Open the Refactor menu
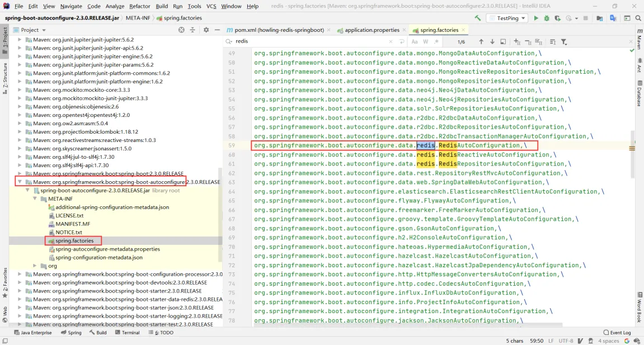Viewport: 644px width, 345px height. pyautogui.click(x=139, y=6)
